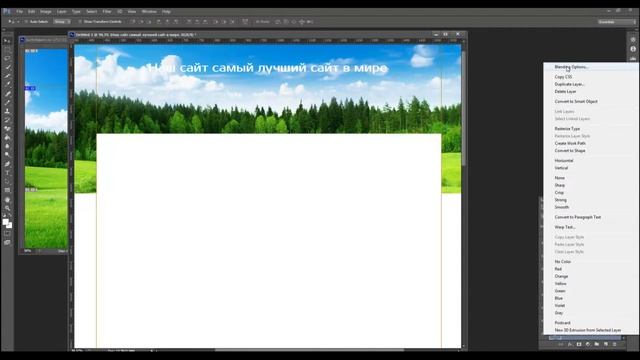Open the Window menu
The height and width of the screenshot is (360, 640).
[x=149, y=11]
